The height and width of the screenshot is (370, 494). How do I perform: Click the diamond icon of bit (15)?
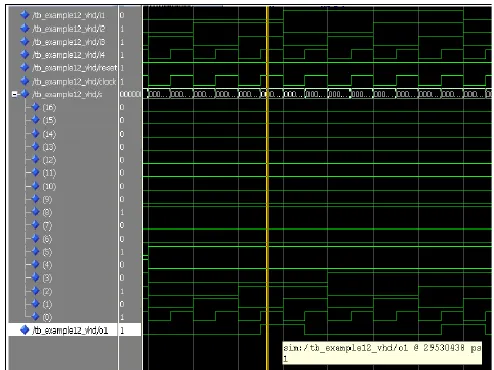pos(36,120)
